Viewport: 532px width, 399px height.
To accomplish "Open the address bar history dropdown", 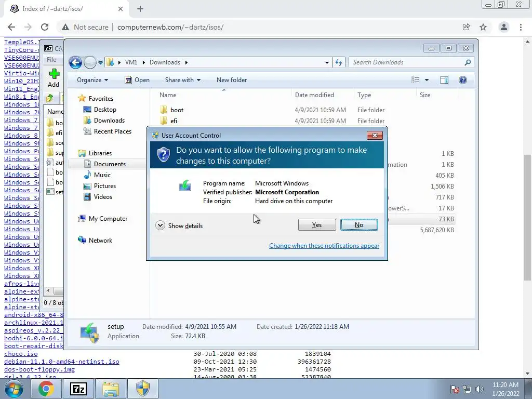I will [x=327, y=62].
